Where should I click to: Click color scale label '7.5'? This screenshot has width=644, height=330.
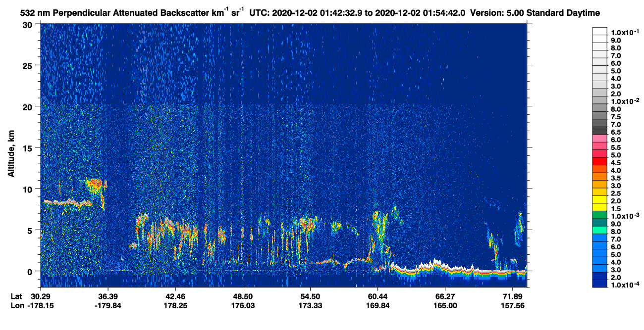coord(616,117)
